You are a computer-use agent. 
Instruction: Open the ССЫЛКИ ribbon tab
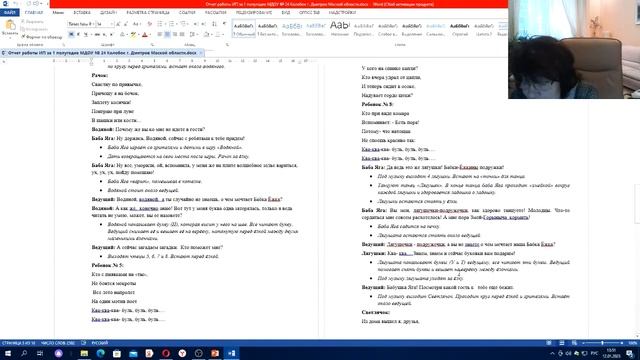pos(187,13)
